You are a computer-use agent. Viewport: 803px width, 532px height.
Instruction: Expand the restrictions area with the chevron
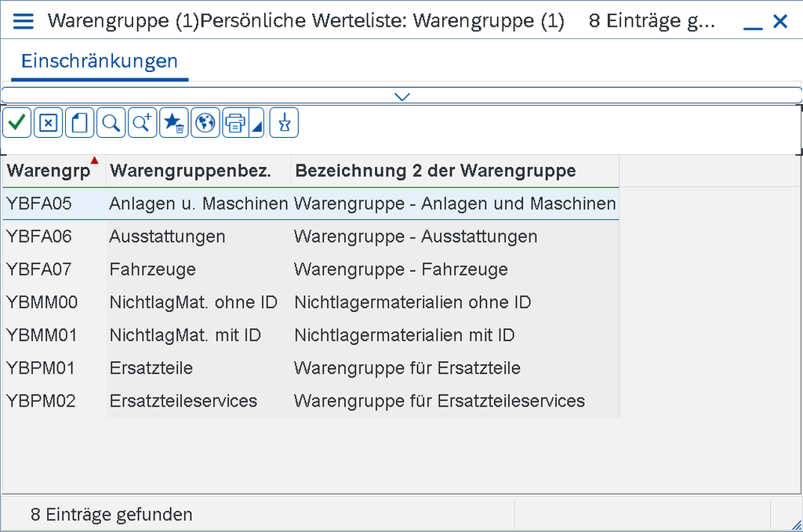tap(402, 96)
